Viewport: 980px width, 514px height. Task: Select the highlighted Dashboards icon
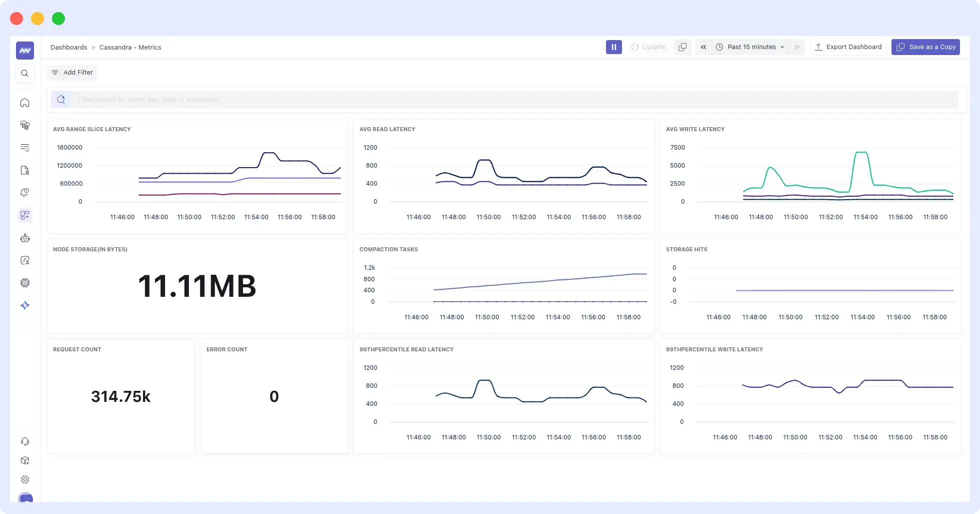click(24, 215)
